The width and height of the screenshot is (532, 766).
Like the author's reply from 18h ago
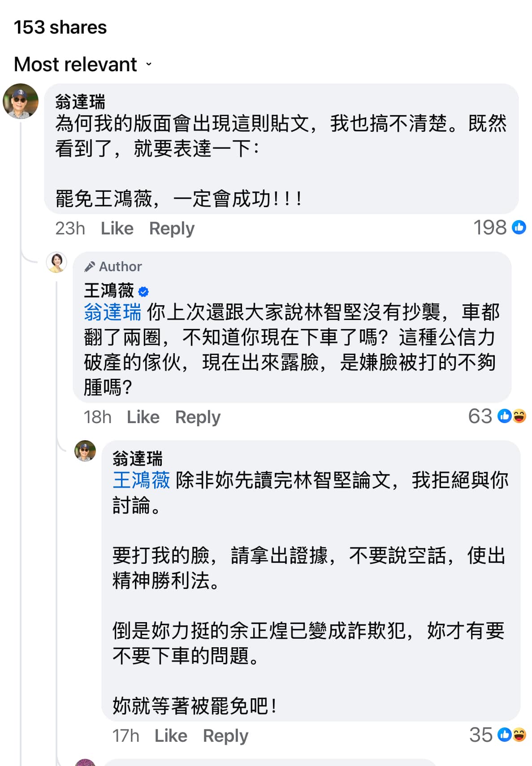(143, 417)
